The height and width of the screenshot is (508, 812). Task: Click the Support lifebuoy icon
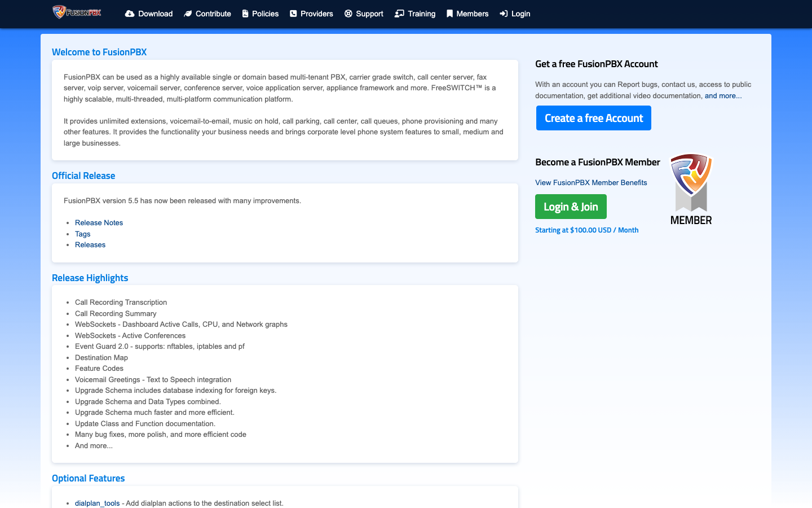click(x=348, y=14)
